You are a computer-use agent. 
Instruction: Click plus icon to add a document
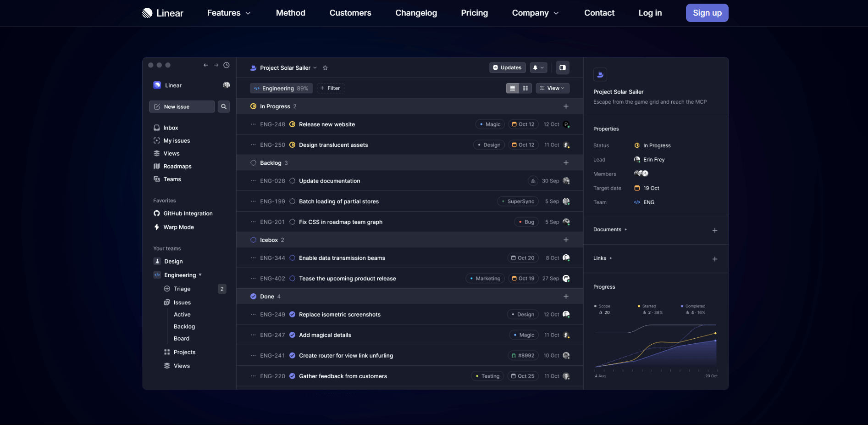coord(714,230)
